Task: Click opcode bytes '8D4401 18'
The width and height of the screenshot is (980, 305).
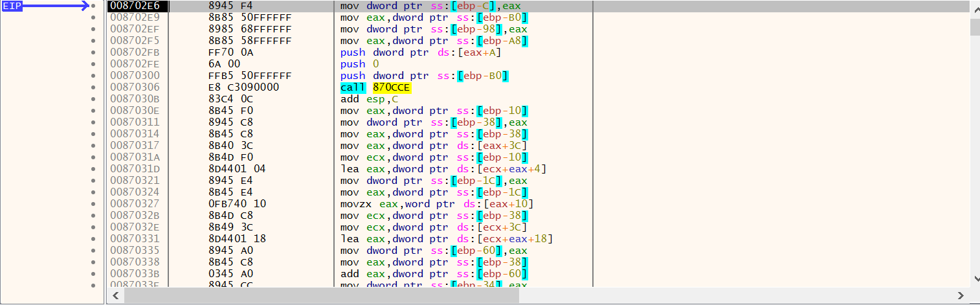Action: [236, 239]
